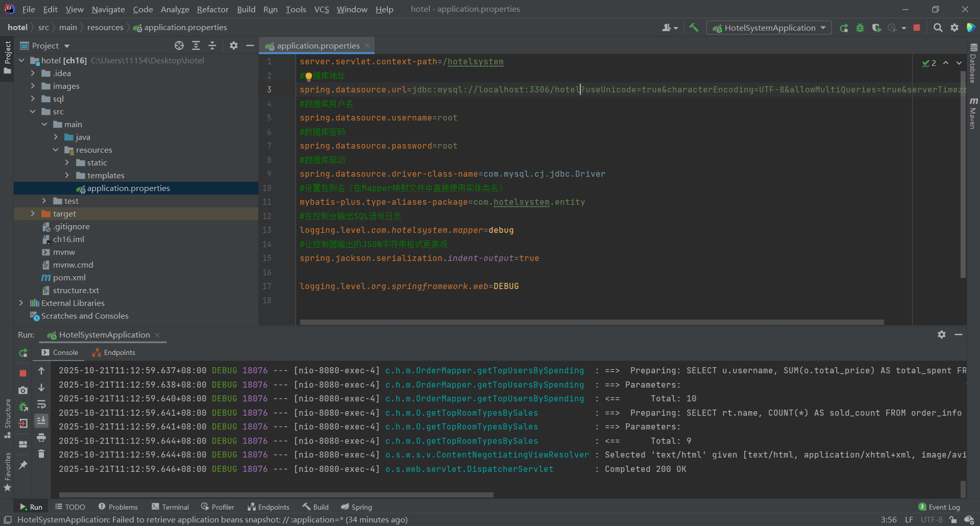Screen dimensions: 980x526
Task: Open run configuration HotelSystemApplication dropdown
Action: (x=769, y=28)
